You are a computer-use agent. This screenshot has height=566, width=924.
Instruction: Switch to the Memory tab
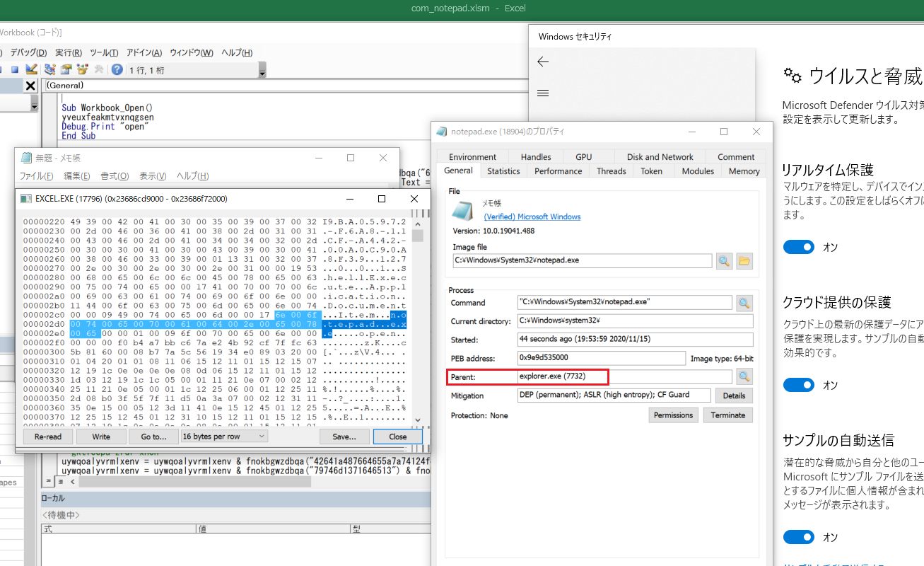[x=744, y=171]
